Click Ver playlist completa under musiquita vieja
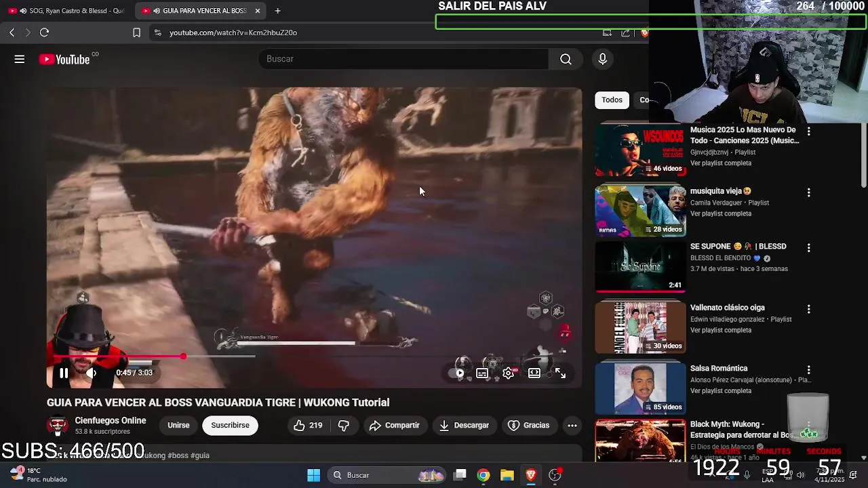Image resolution: width=868 pixels, height=488 pixels. (721, 214)
